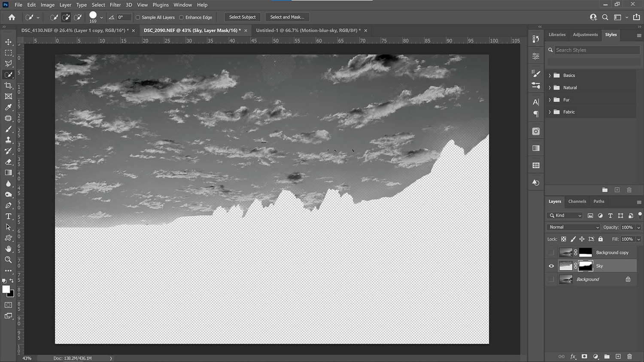The image size is (644, 362).
Task: Hide the Sky layer
Action: [551, 266]
